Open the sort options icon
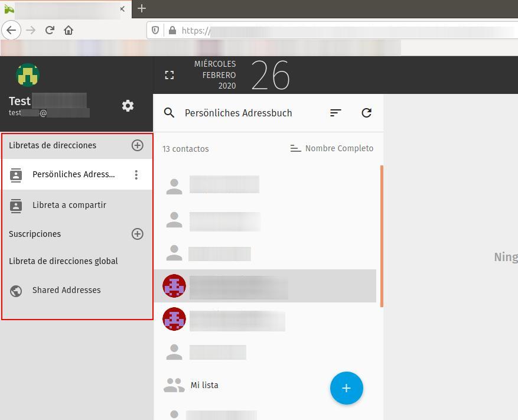This screenshot has height=420, width=518. click(335, 113)
